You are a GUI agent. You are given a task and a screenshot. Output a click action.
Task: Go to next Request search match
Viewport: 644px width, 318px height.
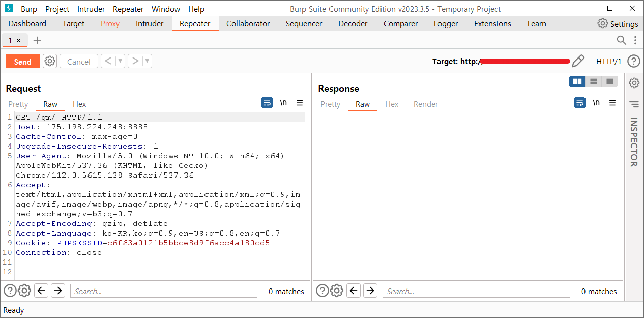pos(58,291)
